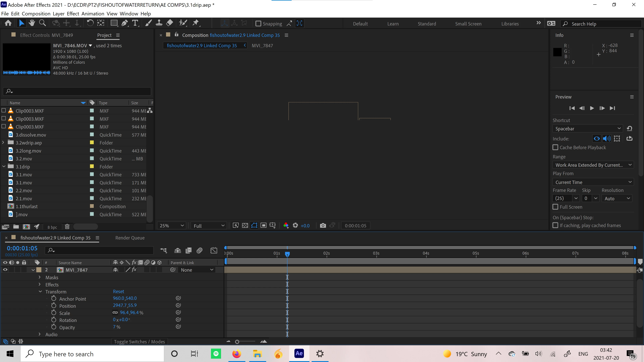Select the Type tool

[x=135, y=23]
